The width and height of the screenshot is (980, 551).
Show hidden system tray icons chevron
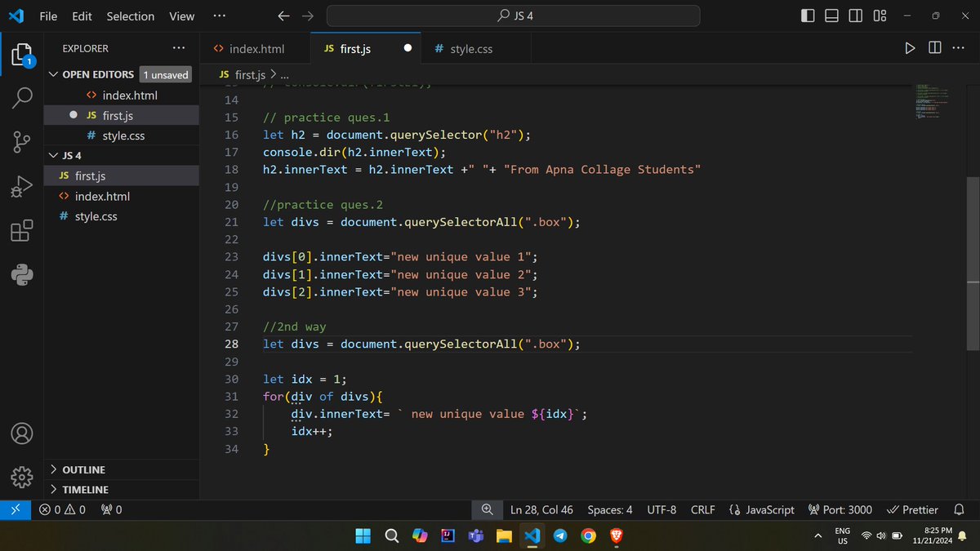click(x=817, y=535)
